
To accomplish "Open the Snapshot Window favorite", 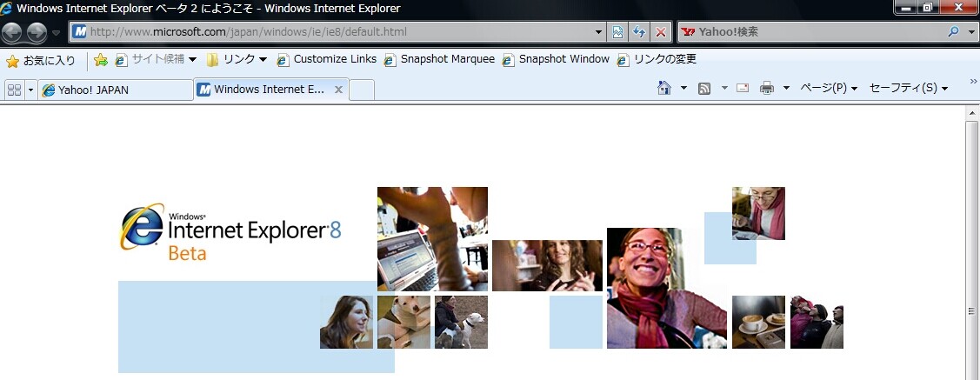I will (556, 59).
